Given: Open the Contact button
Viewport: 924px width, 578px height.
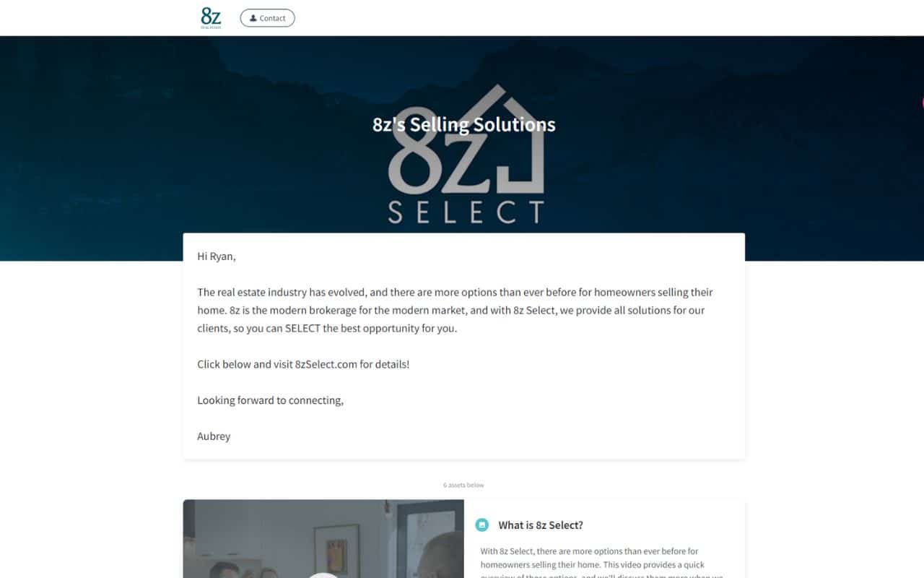Looking at the screenshot, I should [267, 18].
